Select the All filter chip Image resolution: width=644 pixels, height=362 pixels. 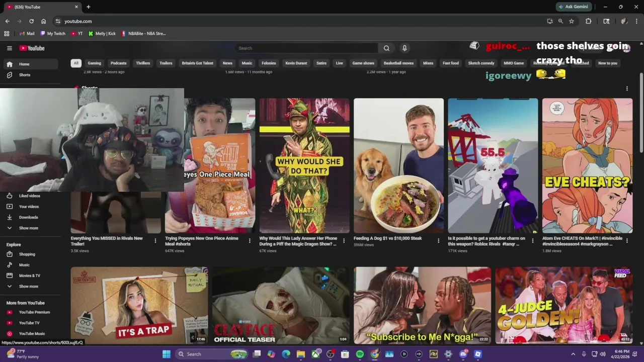point(76,63)
